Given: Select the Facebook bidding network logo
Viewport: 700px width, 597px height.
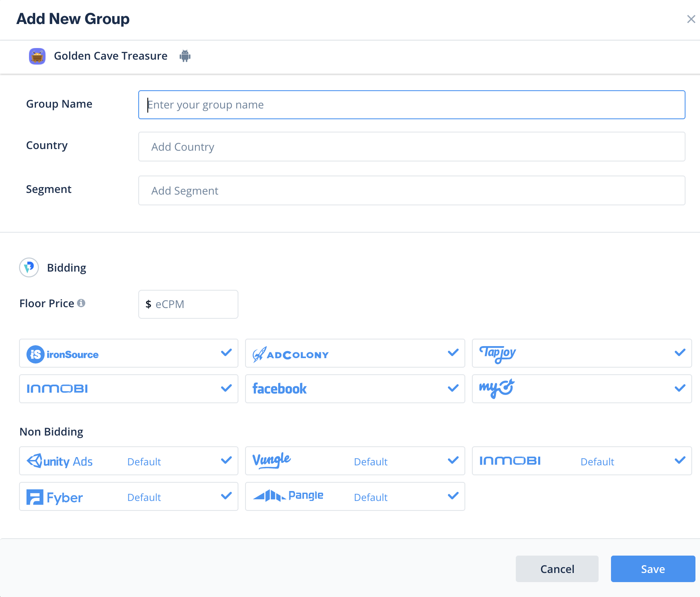Looking at the screenshot, I should [279, 389].
